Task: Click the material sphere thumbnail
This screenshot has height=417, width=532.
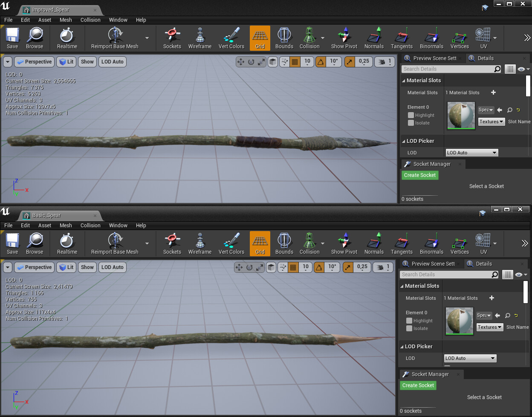Action: (x=461, y=115)
